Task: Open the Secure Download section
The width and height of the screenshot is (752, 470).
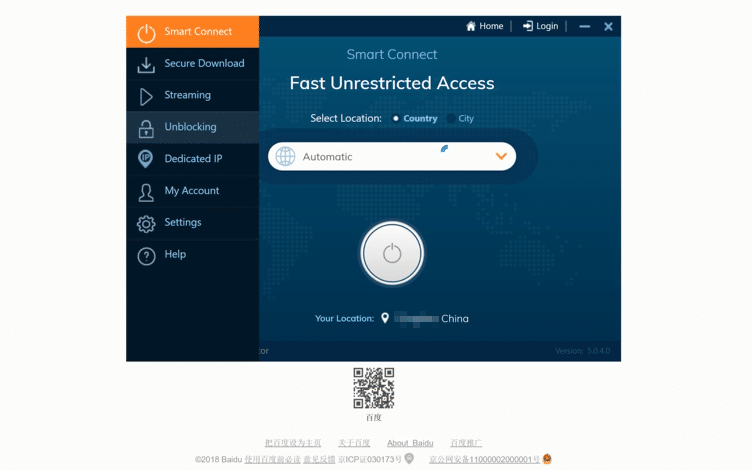Action: 193,64
